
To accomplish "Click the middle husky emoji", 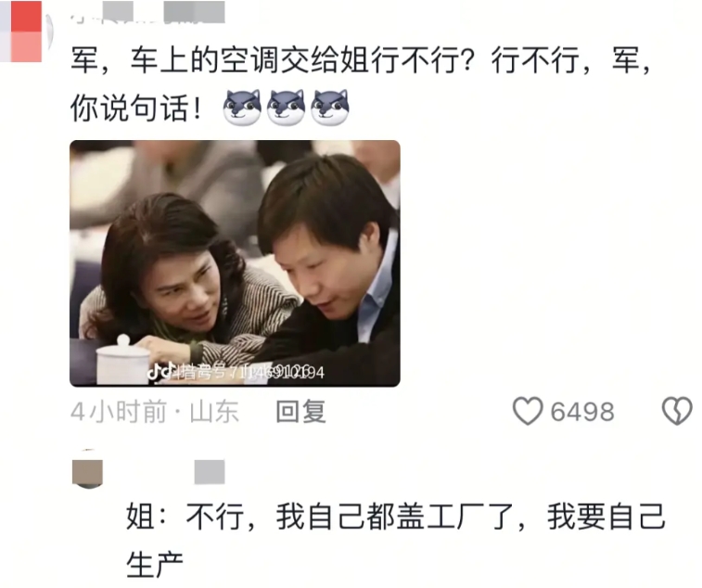I will [x=286, y=107].
